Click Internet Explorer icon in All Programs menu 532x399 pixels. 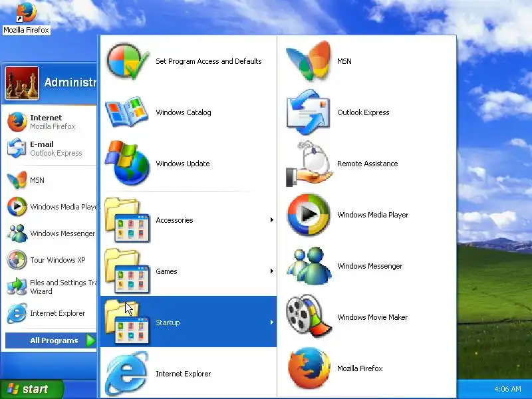click(127, 374)
